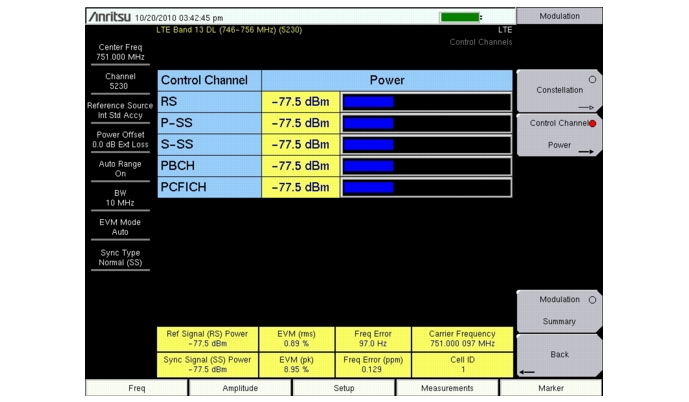Open the Marker menu
689x402 pixels.
point(551,388)
